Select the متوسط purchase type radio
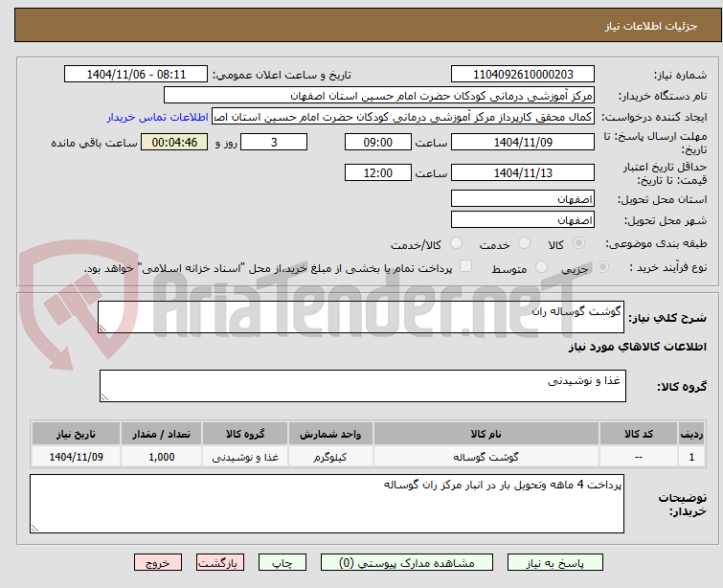 (x=541, y=267)
